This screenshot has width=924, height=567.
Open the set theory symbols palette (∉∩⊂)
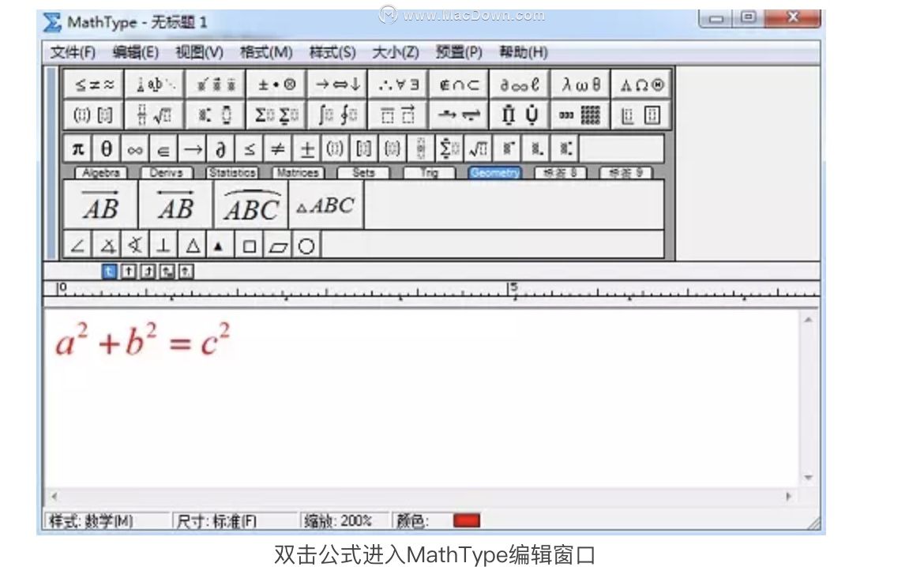click(x=459, y=84)
